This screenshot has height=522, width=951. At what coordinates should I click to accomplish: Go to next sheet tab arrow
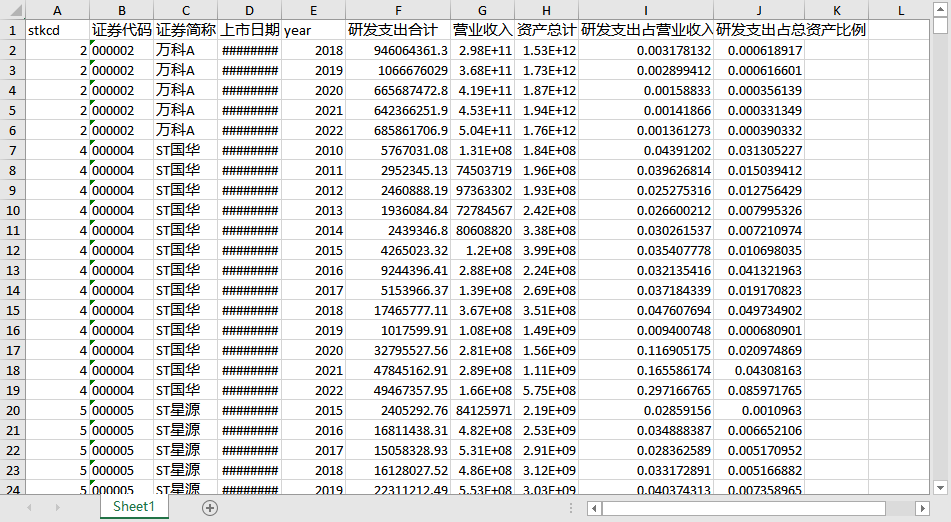(x=58, y=507)
